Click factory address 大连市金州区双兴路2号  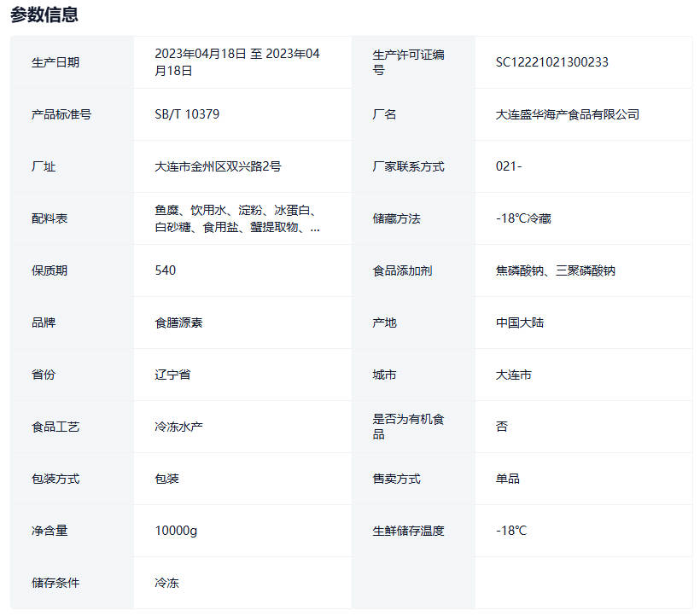click(218, 166)
